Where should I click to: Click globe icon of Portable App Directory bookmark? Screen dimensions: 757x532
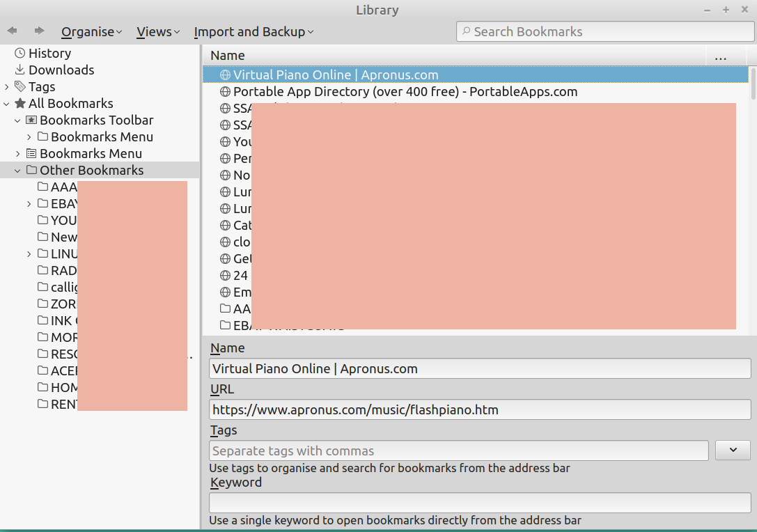(225, 92)
